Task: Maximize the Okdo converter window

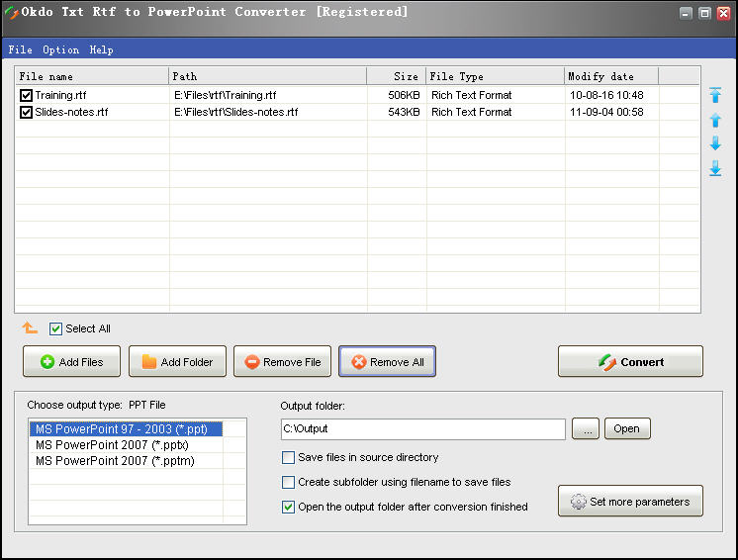Action: click(x=704, y=13)
